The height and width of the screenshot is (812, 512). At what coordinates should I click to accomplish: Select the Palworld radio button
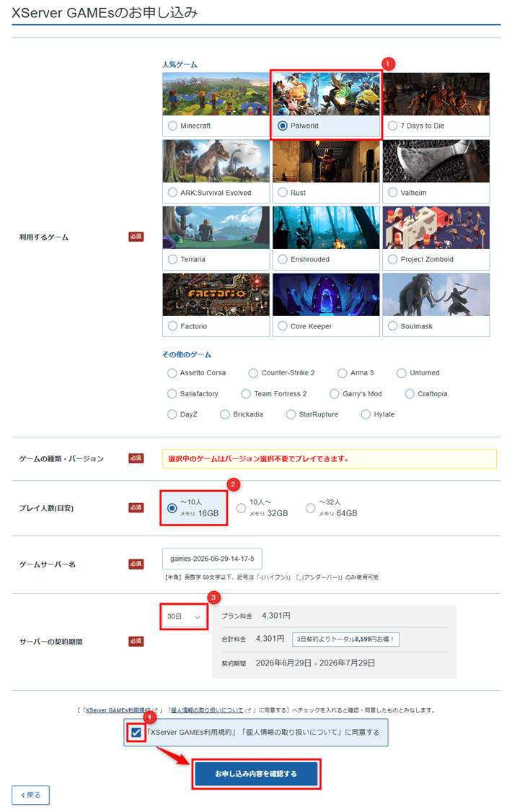point(283,126)
